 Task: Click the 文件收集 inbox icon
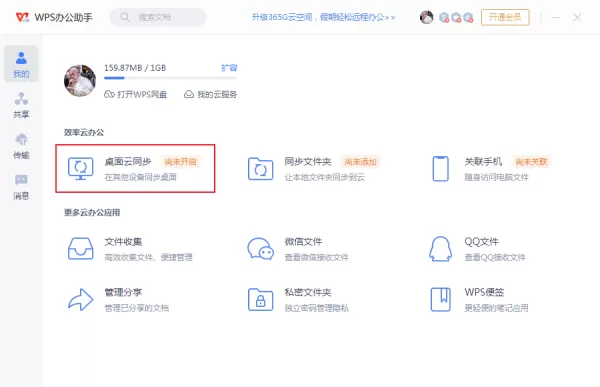tap(80, 249)
